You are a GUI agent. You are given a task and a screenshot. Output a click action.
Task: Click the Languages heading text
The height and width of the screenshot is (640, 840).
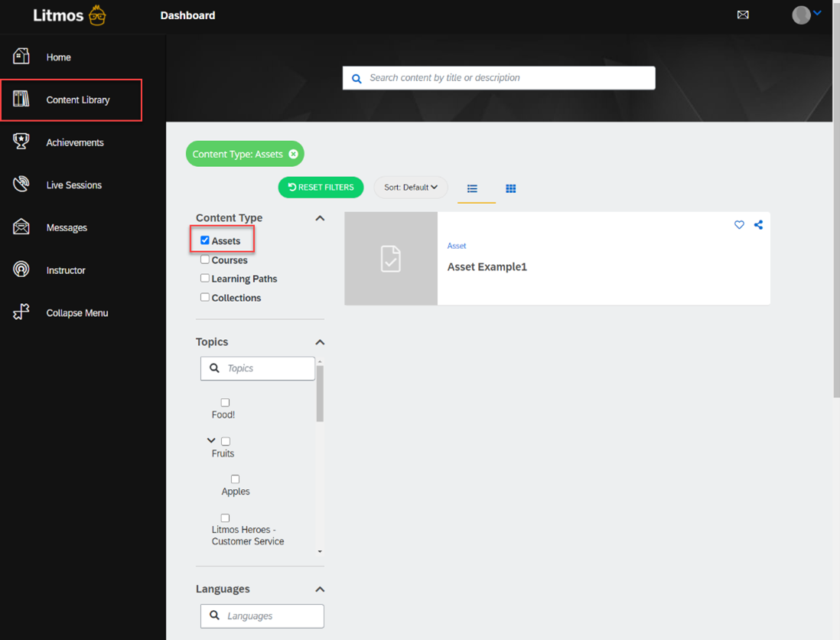click(223, 589)
